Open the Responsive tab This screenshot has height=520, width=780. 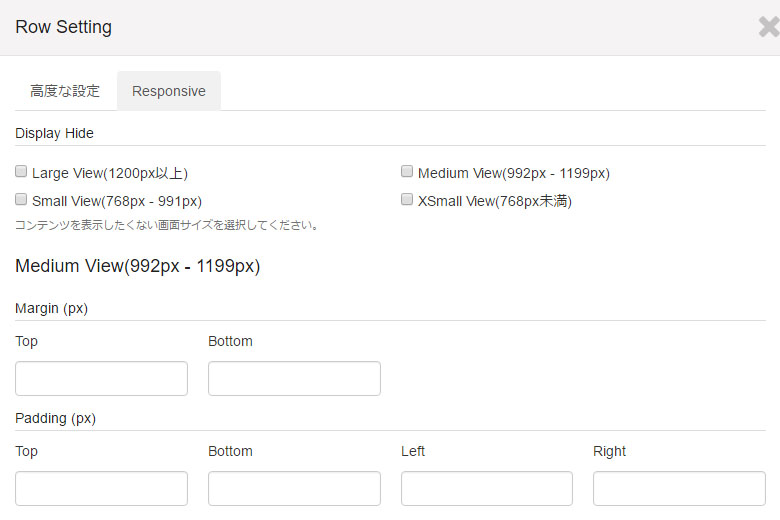(169, 91)
